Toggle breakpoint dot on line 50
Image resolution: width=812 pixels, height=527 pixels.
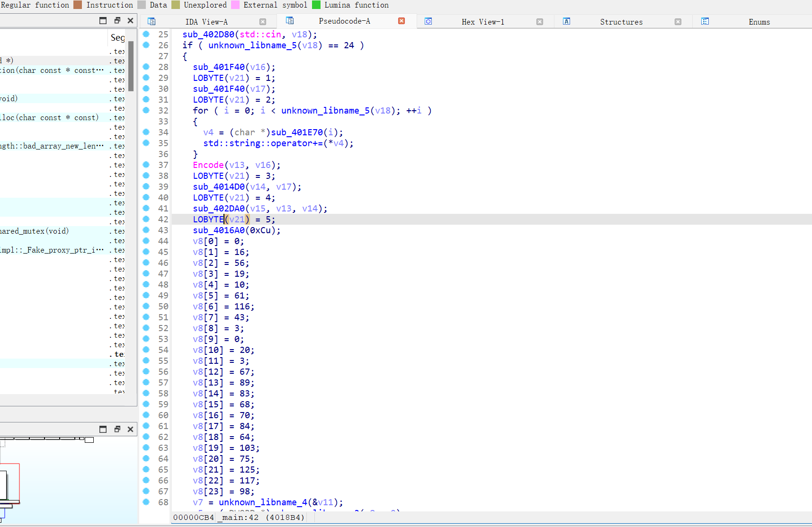146,306
